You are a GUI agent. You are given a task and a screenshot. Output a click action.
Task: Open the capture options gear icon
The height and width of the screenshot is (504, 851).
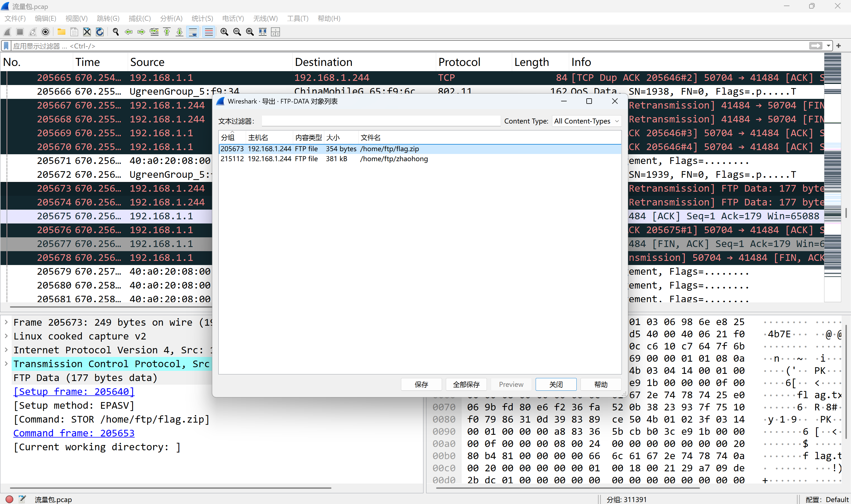coord(45,32)
